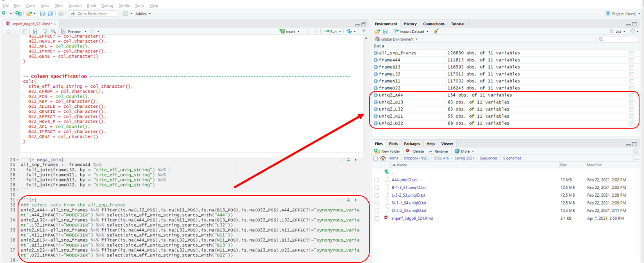Image resolution: width=644 pixels, height=263 pixels.
Task: Click the spell check ABC icon
Action: 45,31
